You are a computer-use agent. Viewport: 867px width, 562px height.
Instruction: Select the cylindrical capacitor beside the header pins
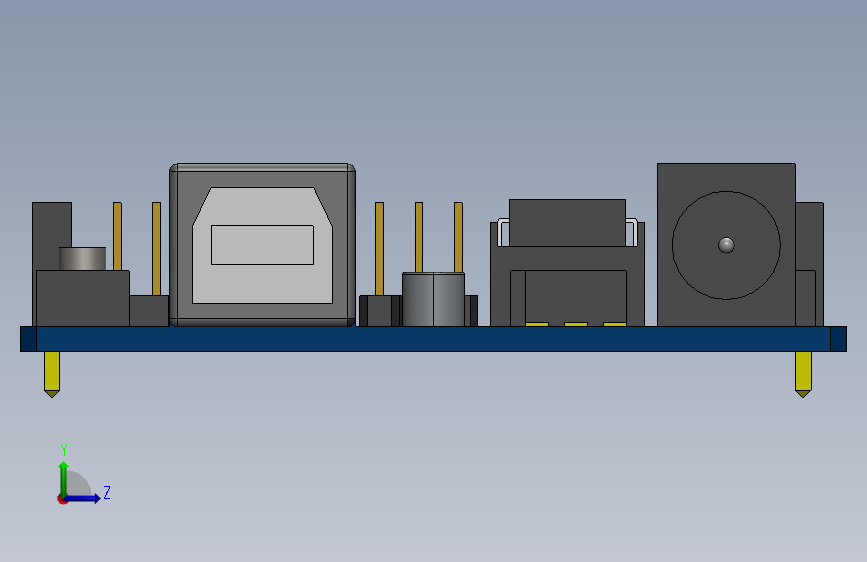pyautogui.click(x=433, y=299)
